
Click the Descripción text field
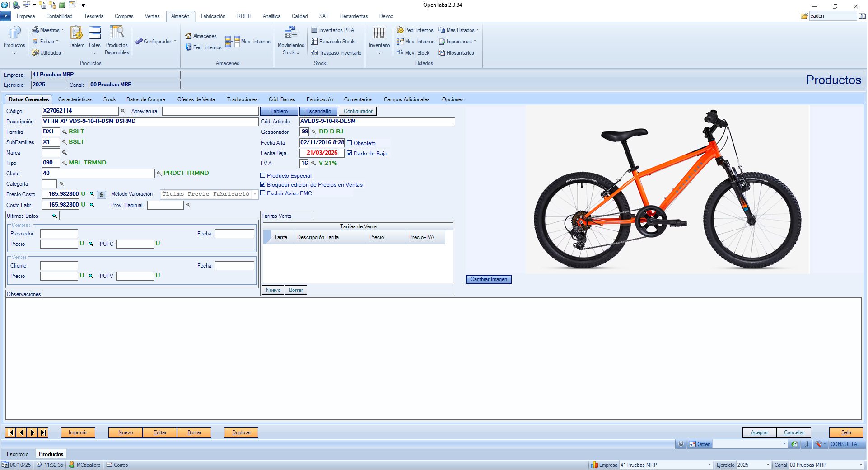coord(149,122)
